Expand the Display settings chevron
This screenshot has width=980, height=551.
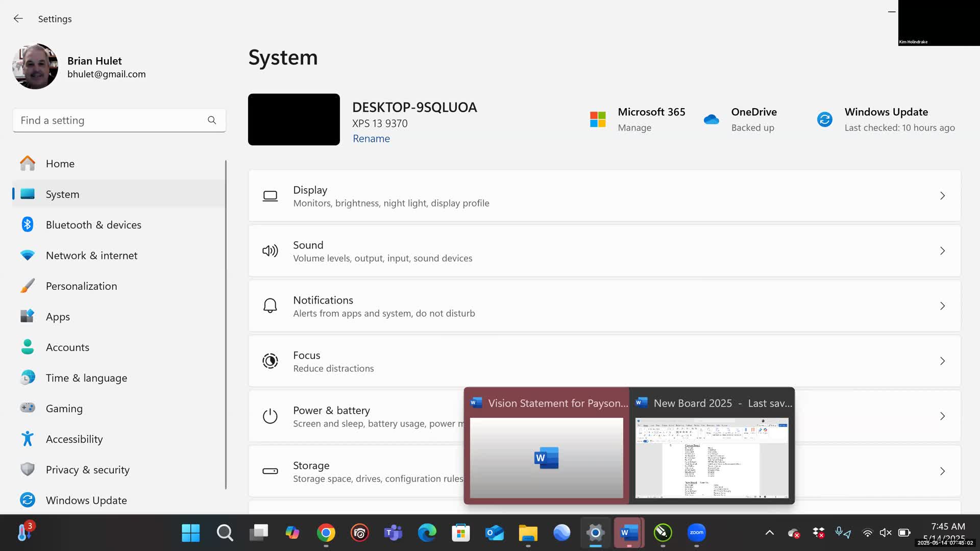pyautogui.click(x=942, y=196)
